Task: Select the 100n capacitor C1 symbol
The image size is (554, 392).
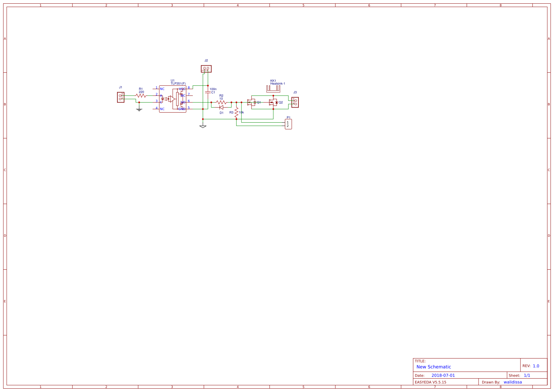Action: [207, 91]
